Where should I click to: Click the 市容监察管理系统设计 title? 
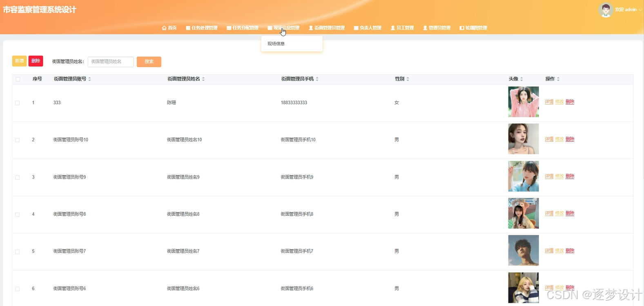pyautogui.click(x=40, y=10)
